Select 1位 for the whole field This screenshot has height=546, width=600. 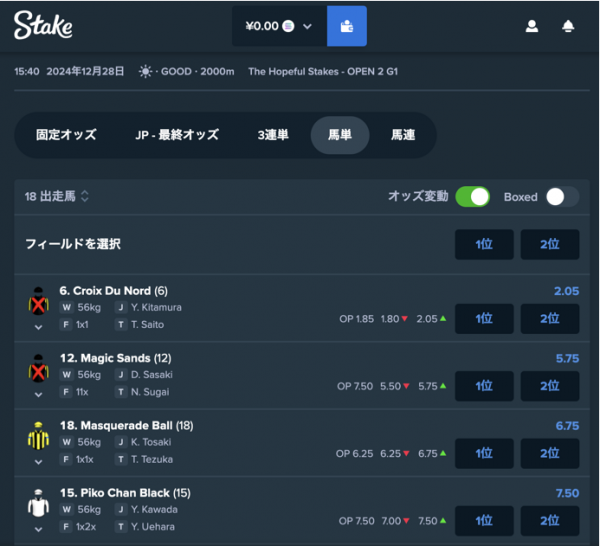[484, 244]
